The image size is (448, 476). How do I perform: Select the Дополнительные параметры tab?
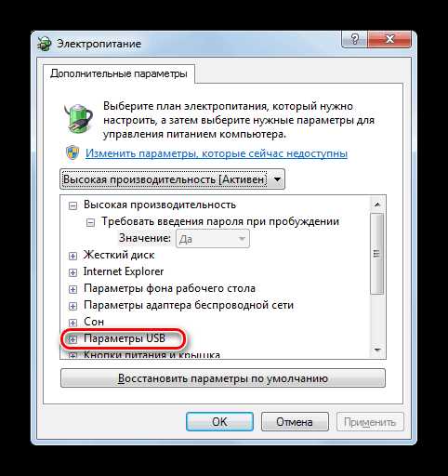pos(119,73)
